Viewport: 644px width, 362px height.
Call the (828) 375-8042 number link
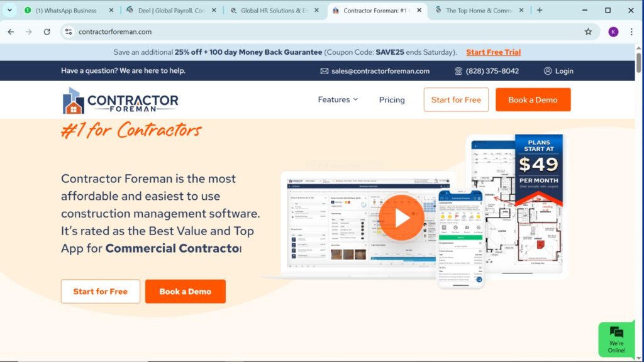click(x=492, y=71)
